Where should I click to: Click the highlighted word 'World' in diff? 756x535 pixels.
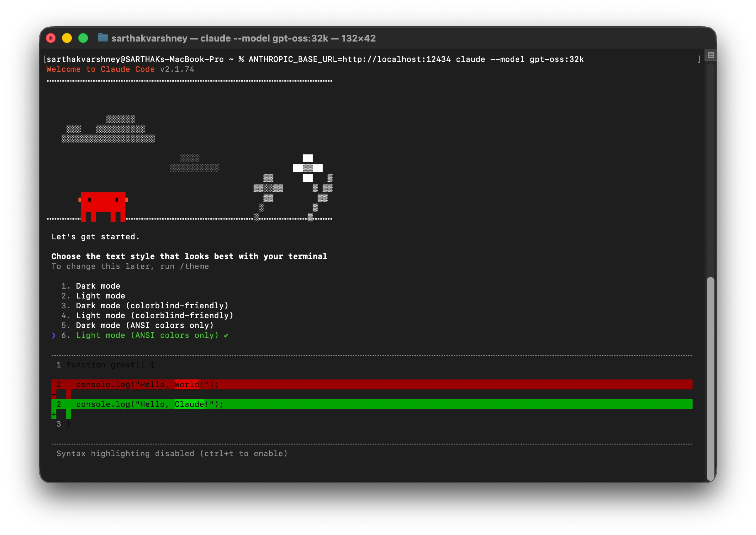coord(187,385)
